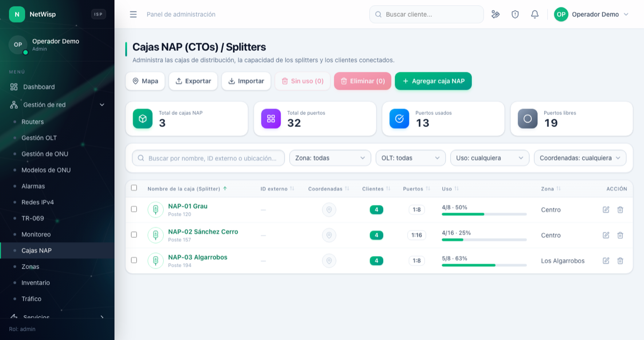This screenshot has width=644, height=340.
Task: Open the 'Coordenadas: cualquiera' filter dropdown
Action: pos(580,158)
